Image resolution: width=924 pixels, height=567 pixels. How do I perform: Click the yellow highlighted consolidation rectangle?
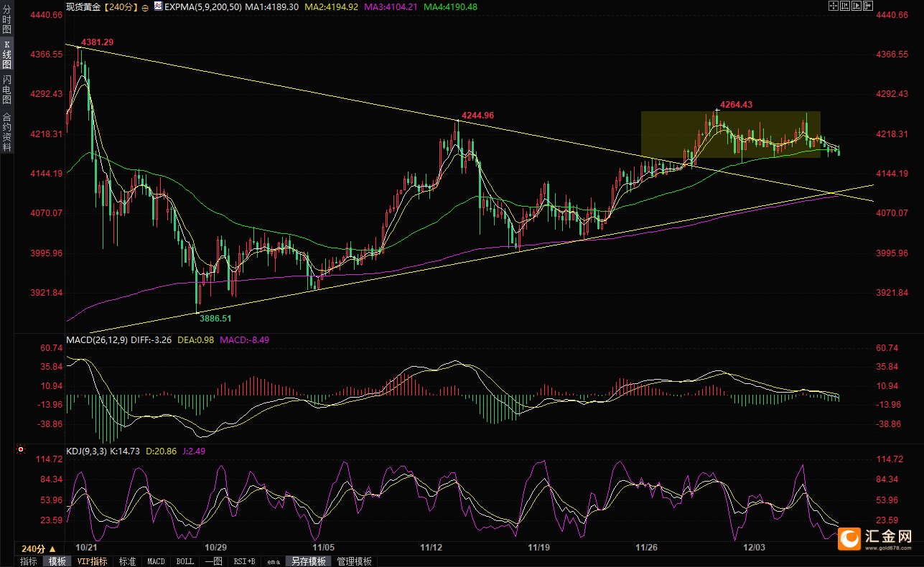click(730, 134)
